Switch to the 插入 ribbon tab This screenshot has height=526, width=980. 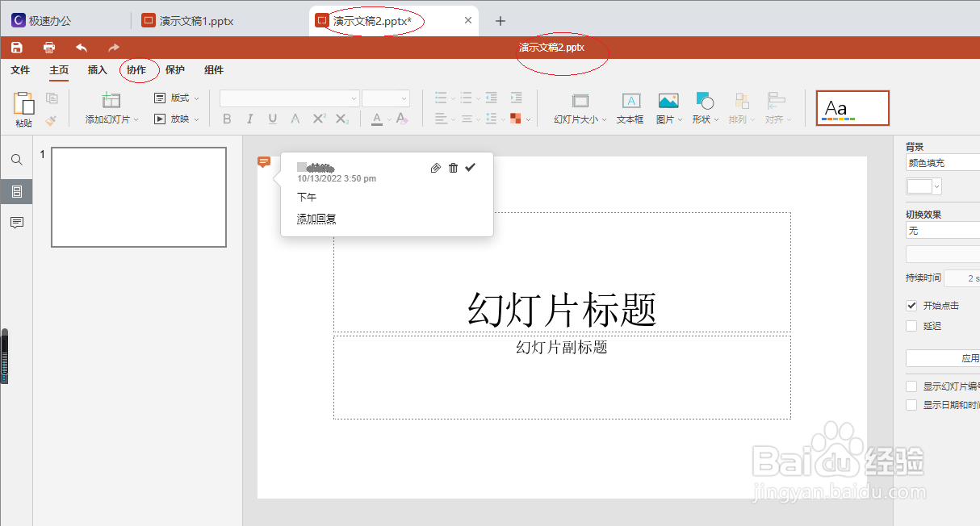(97, 70)
